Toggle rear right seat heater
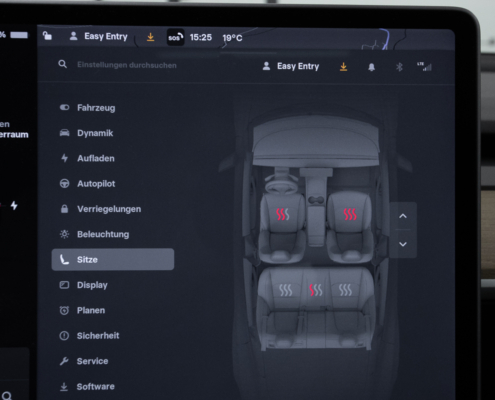This screenshot has height=400, width=495. (345, 290)
